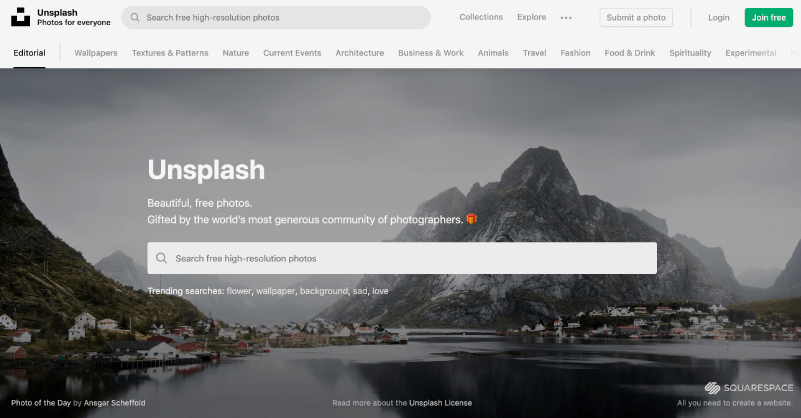Image resolution: width=801 pixels, height=418 pixels.
Task: Open the Unsplash License link
Action: tap(440, 403)
